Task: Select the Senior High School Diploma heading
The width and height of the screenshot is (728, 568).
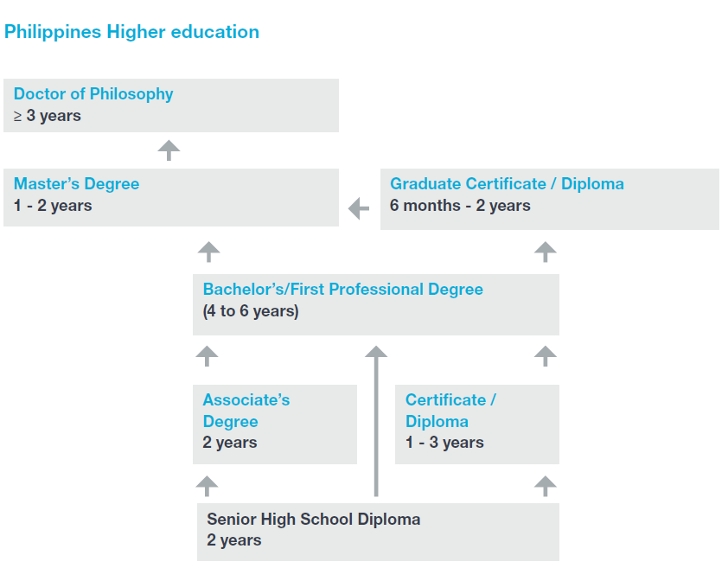Action: [x=313, y=520]
